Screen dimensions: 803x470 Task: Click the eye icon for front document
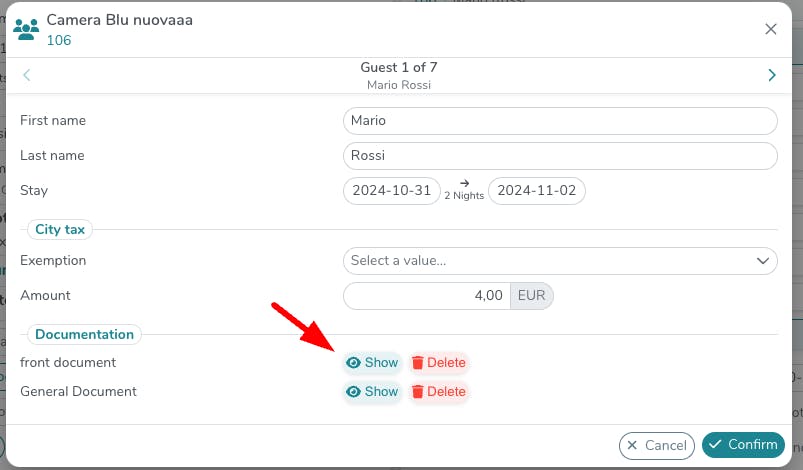coord(353,363)
